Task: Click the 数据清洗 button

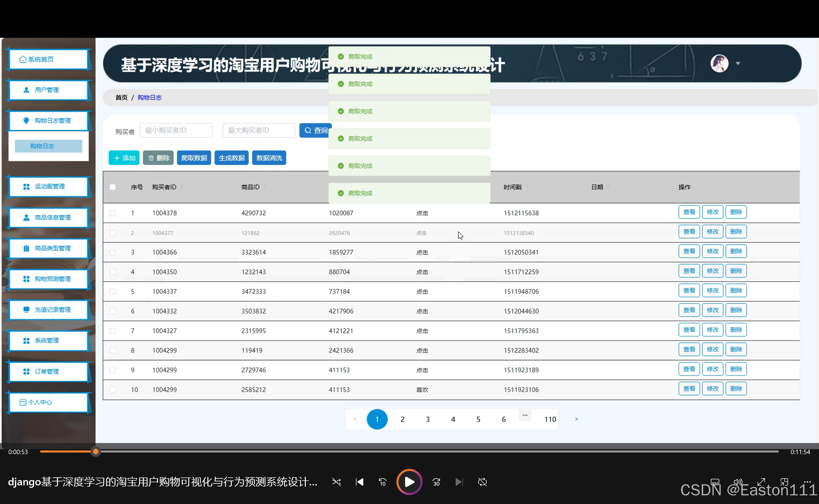Action: coord(269,158)
